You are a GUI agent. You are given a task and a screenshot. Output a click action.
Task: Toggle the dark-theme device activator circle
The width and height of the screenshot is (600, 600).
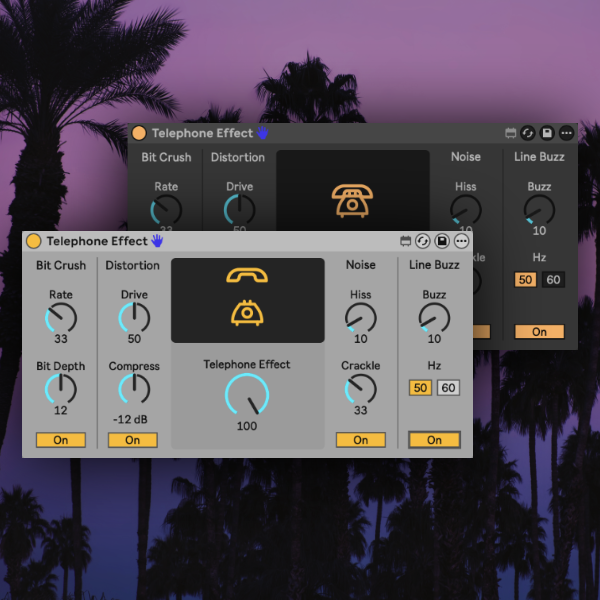pyautogui.click(x=139, y=133)
